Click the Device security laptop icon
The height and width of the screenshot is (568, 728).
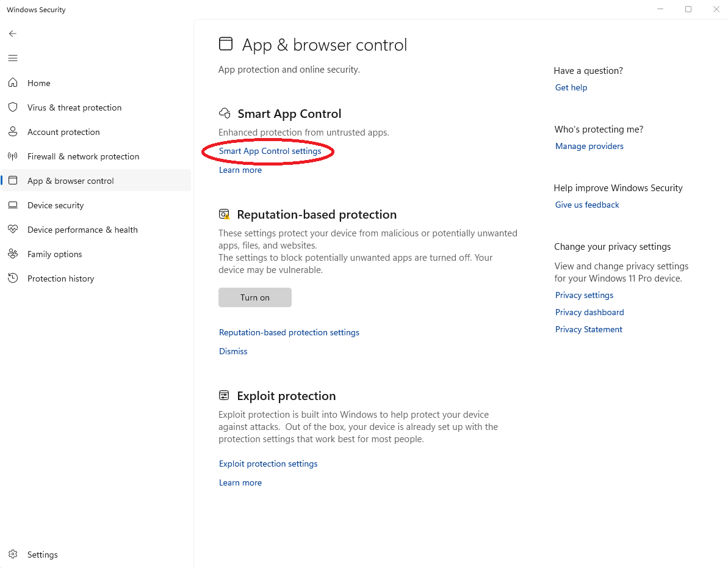(13, 205)
